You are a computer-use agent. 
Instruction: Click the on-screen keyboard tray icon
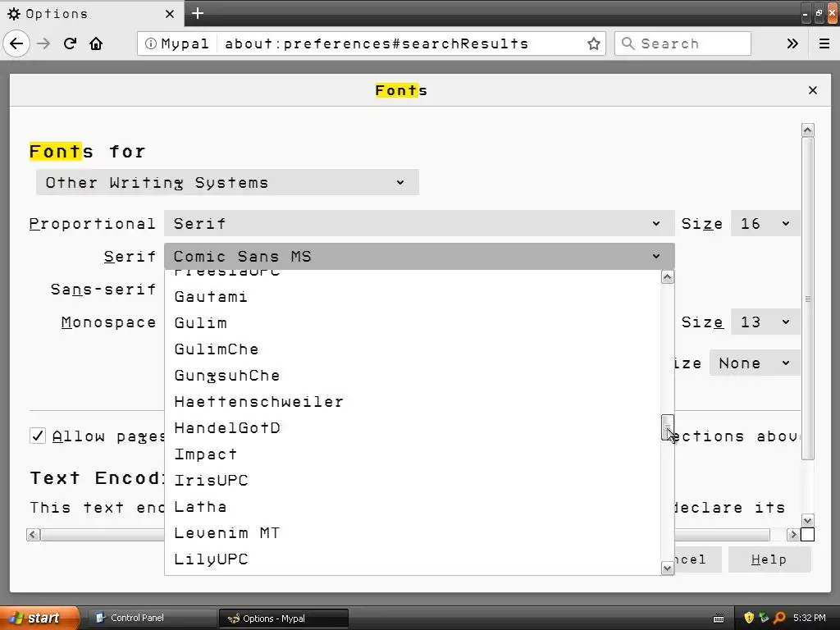tap(719, 619)
